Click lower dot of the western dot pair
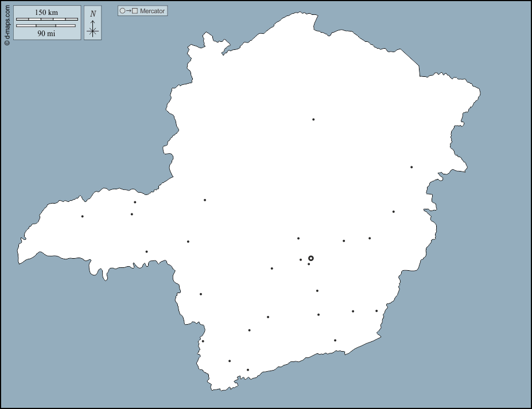The image size is (532, 409). [x=132, y=214]
